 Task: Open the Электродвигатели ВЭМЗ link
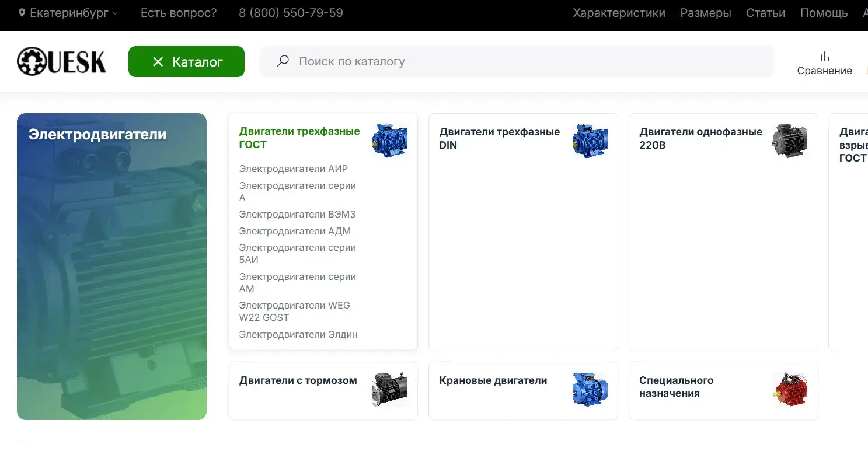tap(297, 215)
